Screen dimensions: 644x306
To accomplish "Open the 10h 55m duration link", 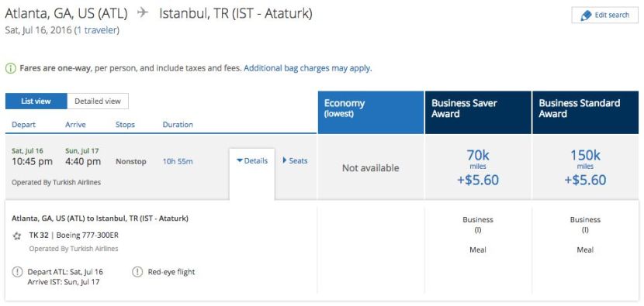I will click(178, 162).
